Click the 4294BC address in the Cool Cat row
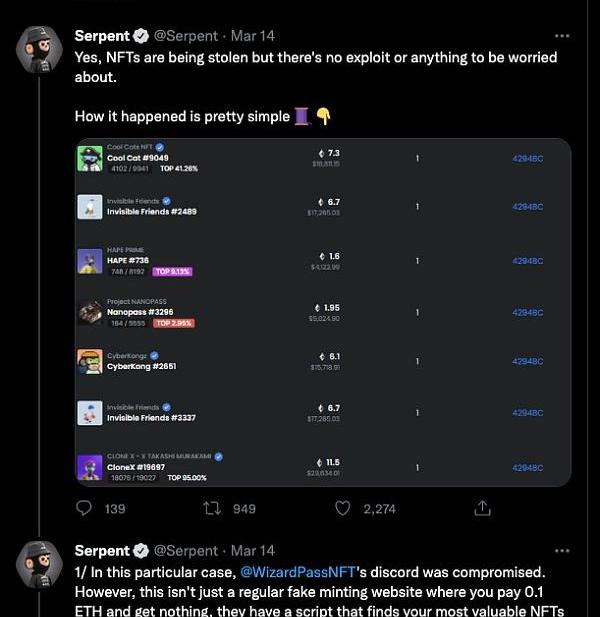600x617 pixels. [x=527, y=158]
